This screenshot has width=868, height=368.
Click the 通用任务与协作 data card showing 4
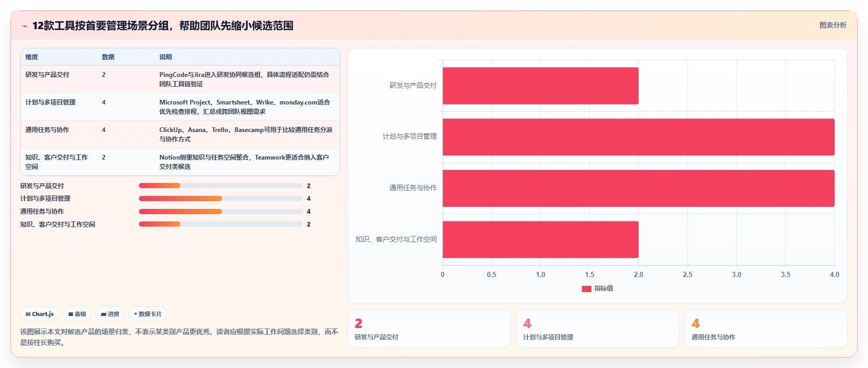pyautogui.click(x=766, y=328)
